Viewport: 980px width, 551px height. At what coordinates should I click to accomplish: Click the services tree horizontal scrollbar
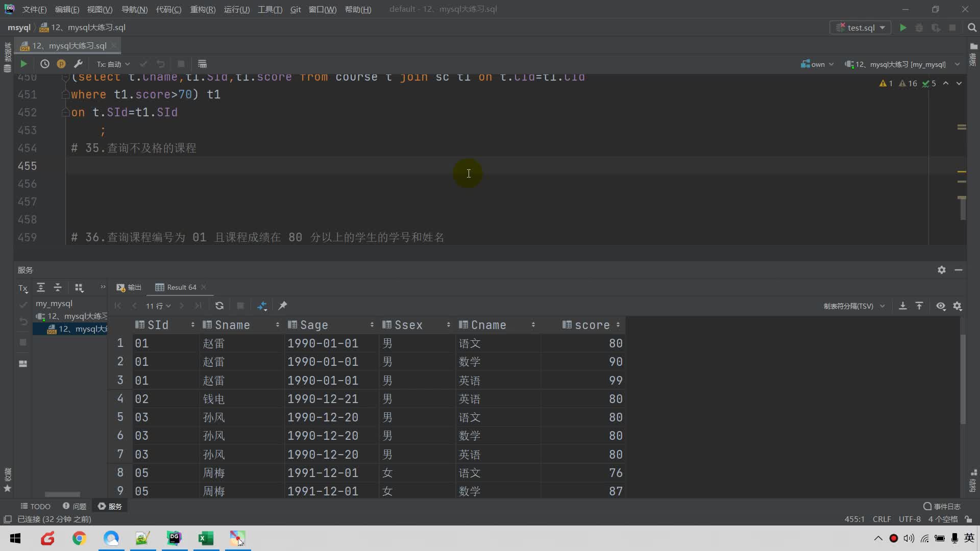62,494
